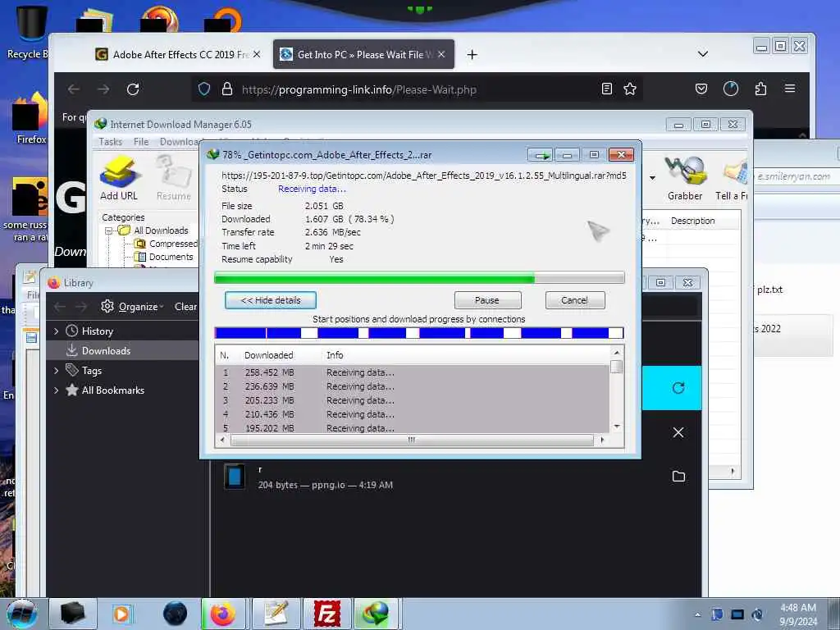840x630 pixels.
Task: Open the Downloads menu in IDM
Action: [x=180, y=141]
